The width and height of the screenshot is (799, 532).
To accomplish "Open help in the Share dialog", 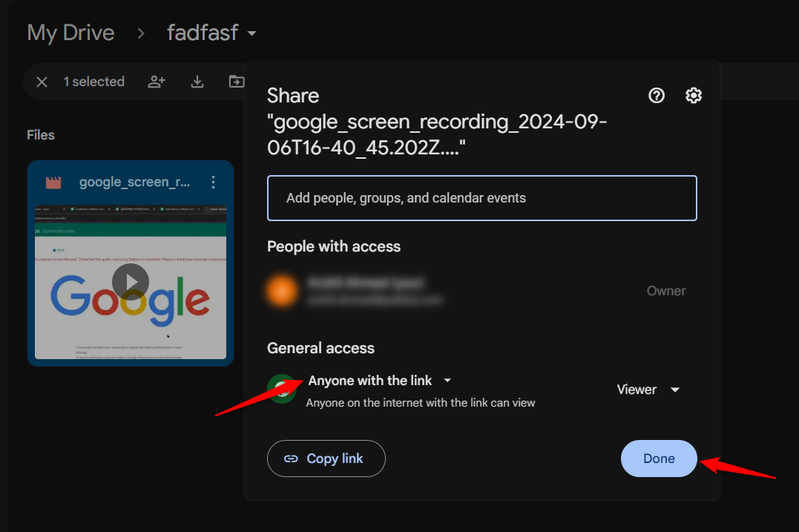I will [x=657, y=95].
